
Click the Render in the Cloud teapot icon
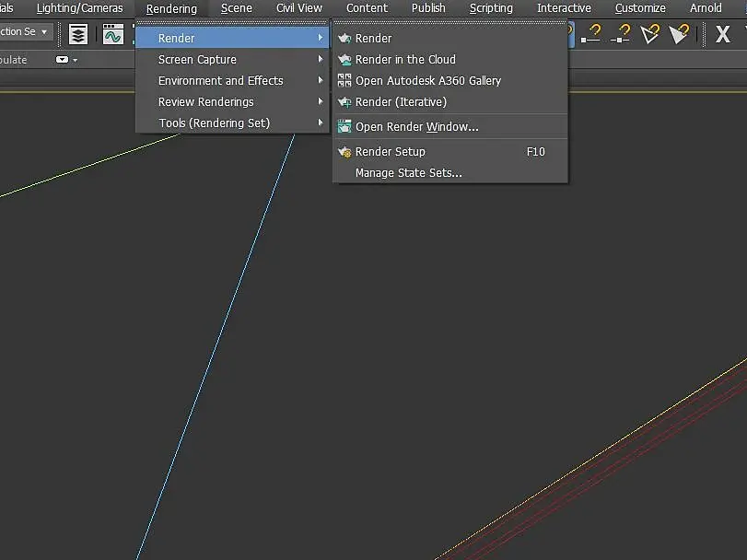tap(344, 60)
